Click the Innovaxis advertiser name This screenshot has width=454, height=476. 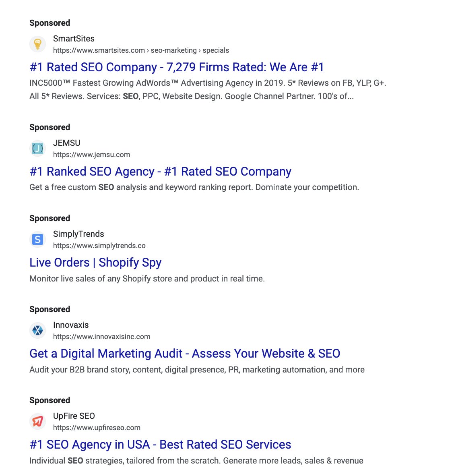71,325
